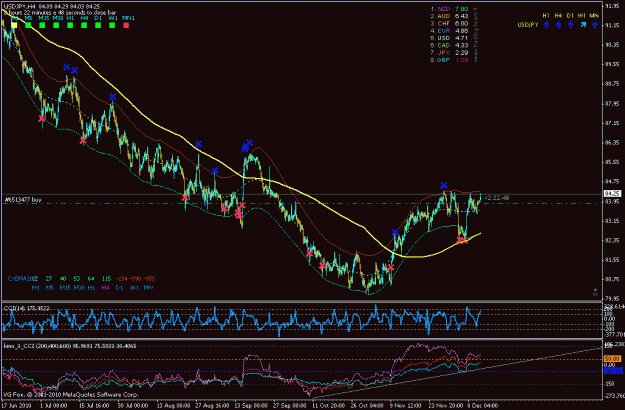Click the green square under M15
This screenshot has height=410, width=625.
(x=42, y=25)
